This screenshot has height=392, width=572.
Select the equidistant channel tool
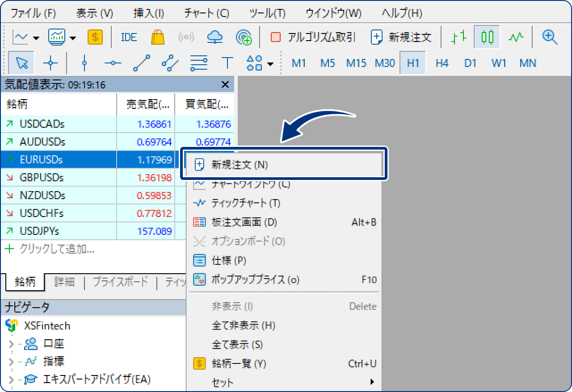[170, 63]
